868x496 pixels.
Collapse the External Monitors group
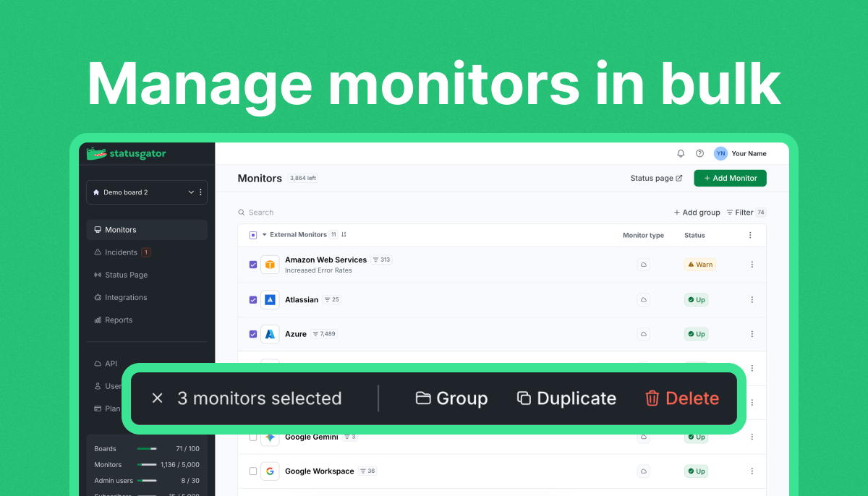coord(264,235)
